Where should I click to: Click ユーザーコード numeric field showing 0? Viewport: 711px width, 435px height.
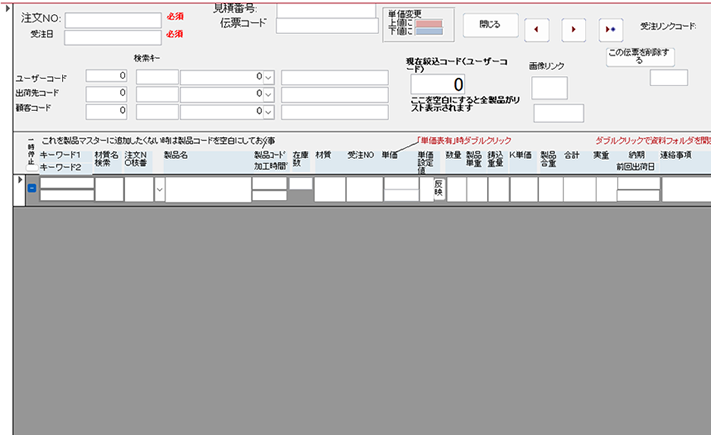[x=107, y=76]
